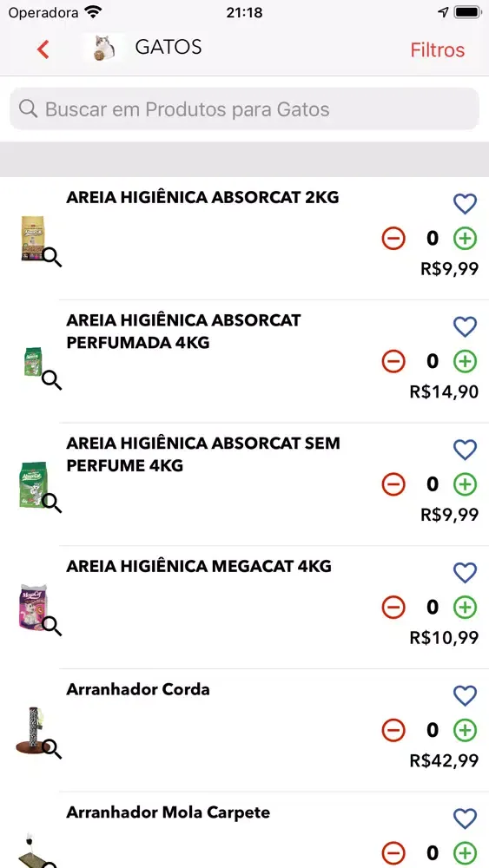The image size is (489, 868).
Task: Open magnifier on Megacat 4KG thumbnail
Action: click(52, 626)
